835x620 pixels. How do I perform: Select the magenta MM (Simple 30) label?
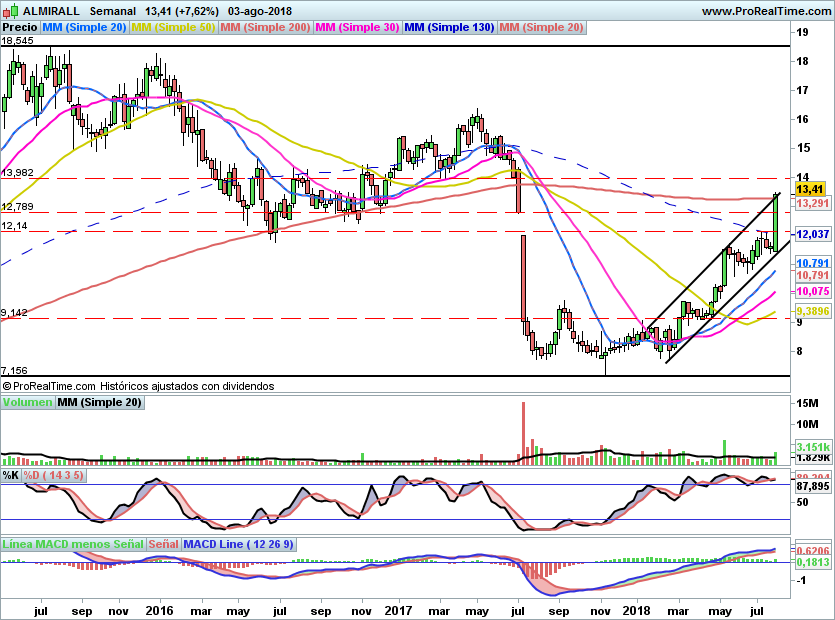pos(357,27)
